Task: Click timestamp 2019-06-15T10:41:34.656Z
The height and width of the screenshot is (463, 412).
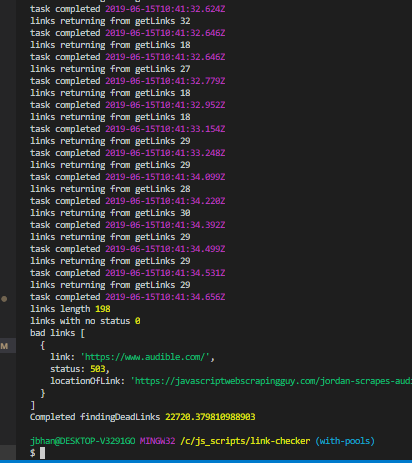Action: (165, 297)
